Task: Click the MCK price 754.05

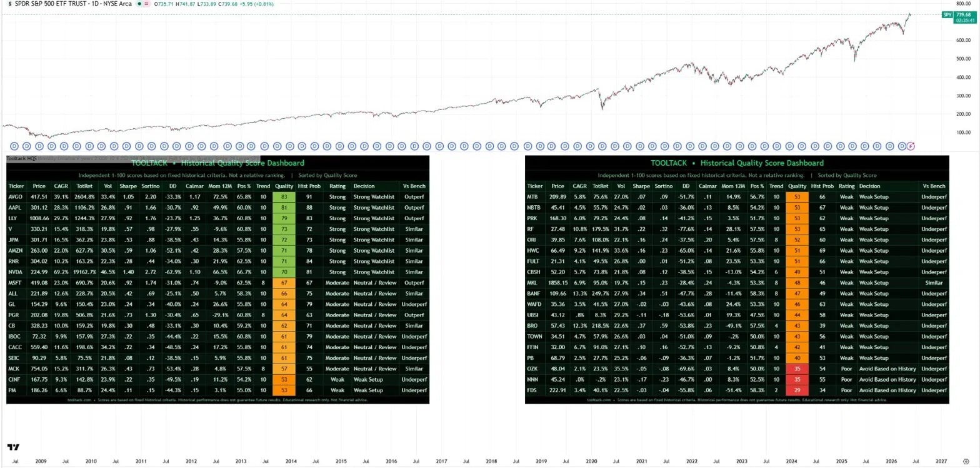Action: tap(39, 369)
